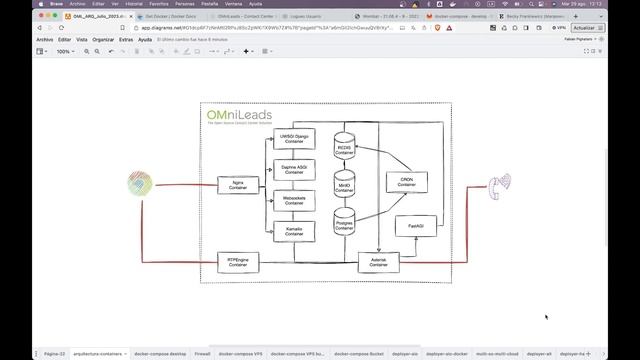Switch to the deployer-aio-docker page tab

pyautogui.click(x=447, y=354)
